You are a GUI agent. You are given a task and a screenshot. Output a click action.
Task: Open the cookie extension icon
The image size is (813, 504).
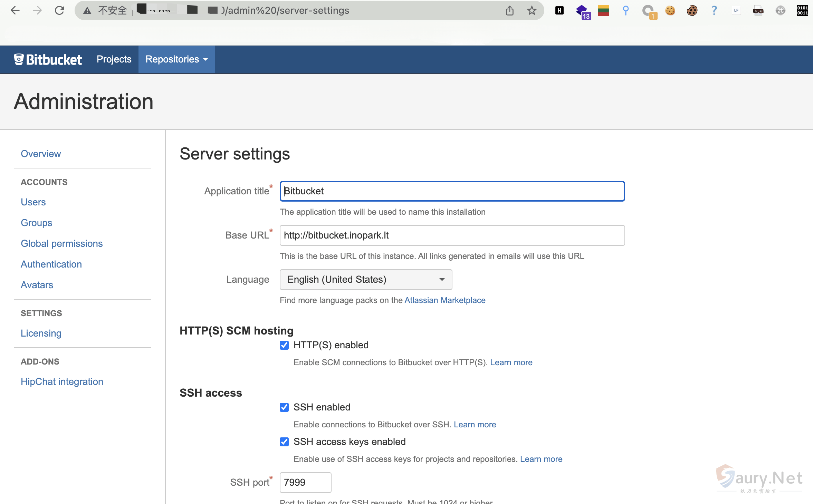click(670, 10)
